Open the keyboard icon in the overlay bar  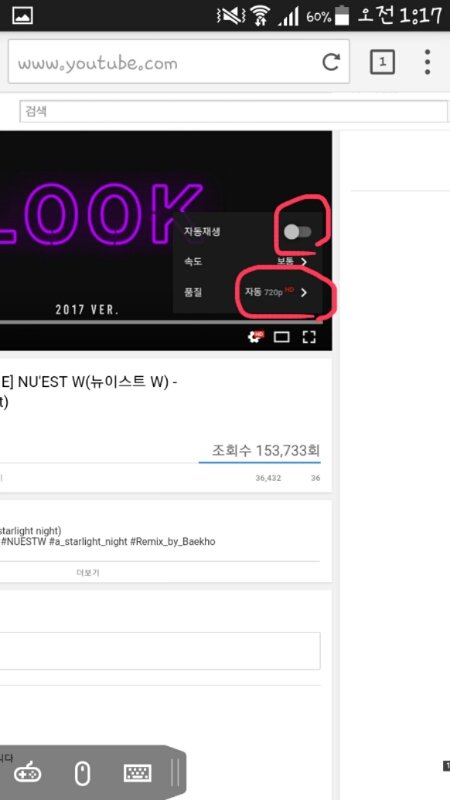click(x=138, y=773)
